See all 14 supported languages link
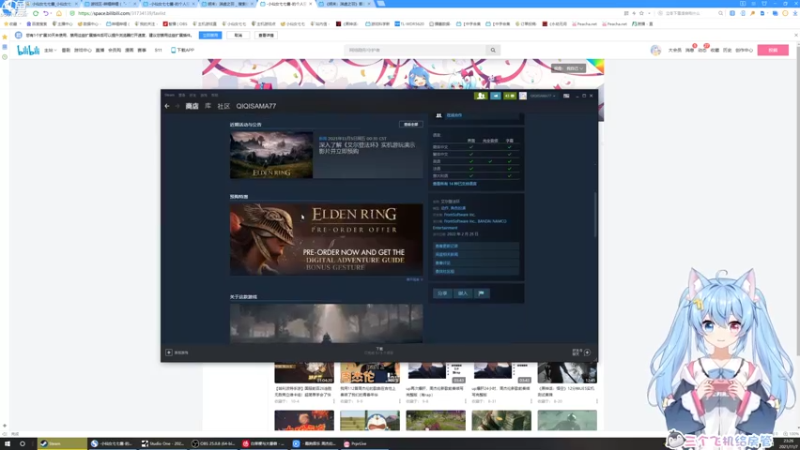The height and width of the screenshot is (450, 800). [455, 184]
